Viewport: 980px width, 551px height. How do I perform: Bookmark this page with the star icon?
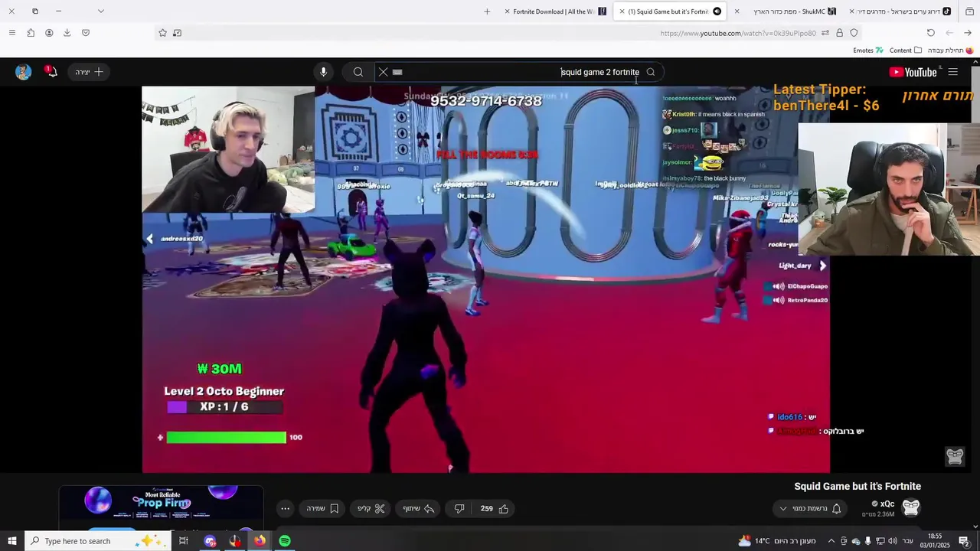pyautogui.click(x=162, y=33)
